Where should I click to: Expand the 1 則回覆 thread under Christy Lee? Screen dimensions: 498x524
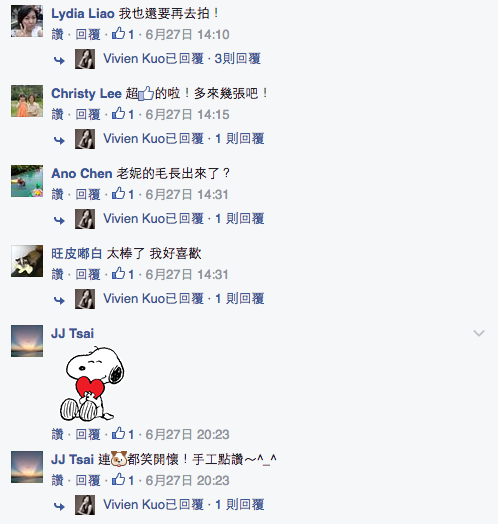click(x=240, y=139)
